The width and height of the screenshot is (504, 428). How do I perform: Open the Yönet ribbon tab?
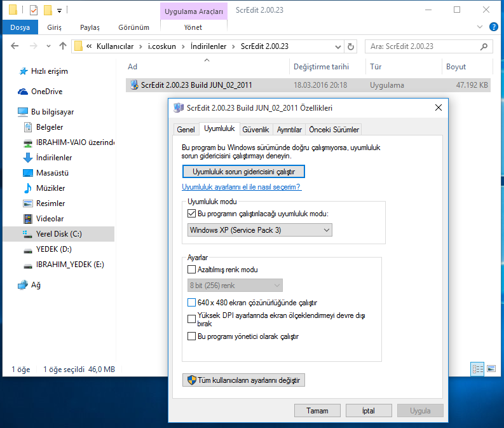[193, 27]
